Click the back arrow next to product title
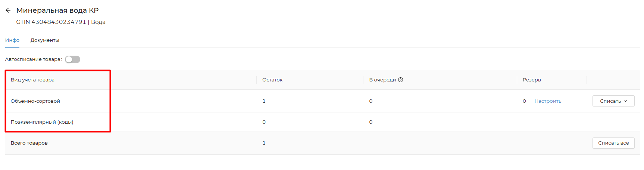 [8, 10]
